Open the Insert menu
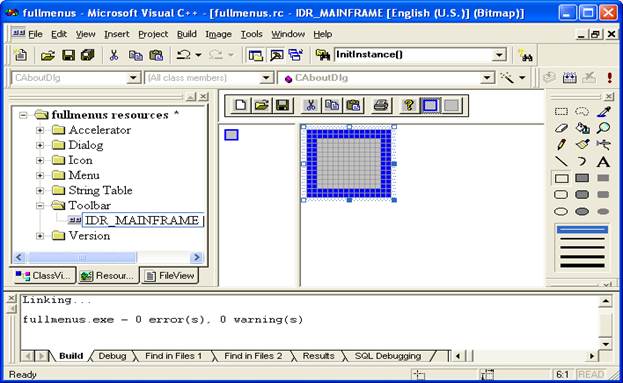 pyautogui.click(x=117, y=34)
